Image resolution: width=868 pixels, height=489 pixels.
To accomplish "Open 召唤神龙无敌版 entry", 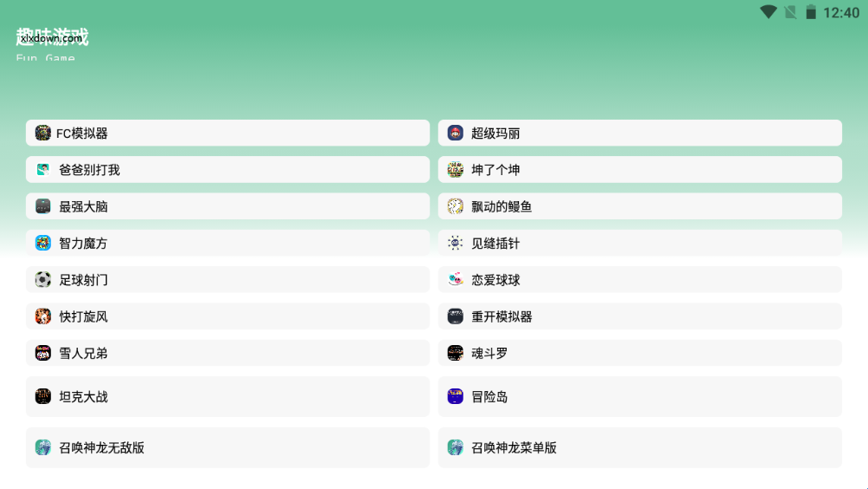I will [228, 447].
